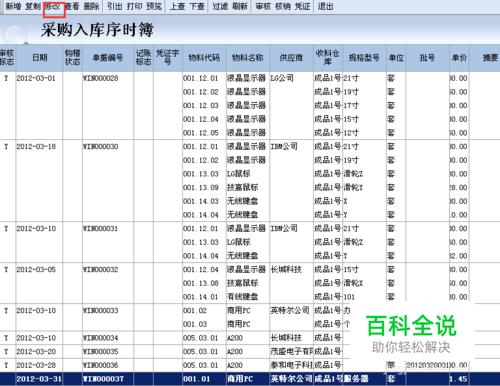Click the specification cell 滑轮X

tap(353, 283)
